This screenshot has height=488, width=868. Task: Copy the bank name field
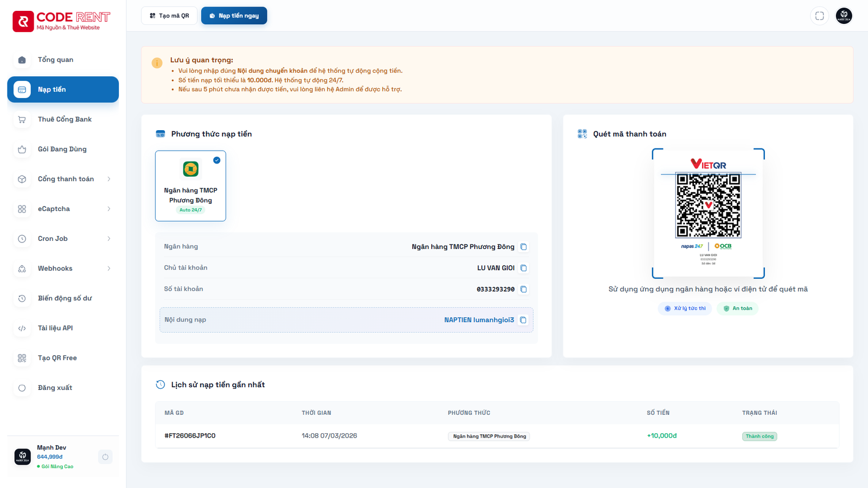click(524, 247)
